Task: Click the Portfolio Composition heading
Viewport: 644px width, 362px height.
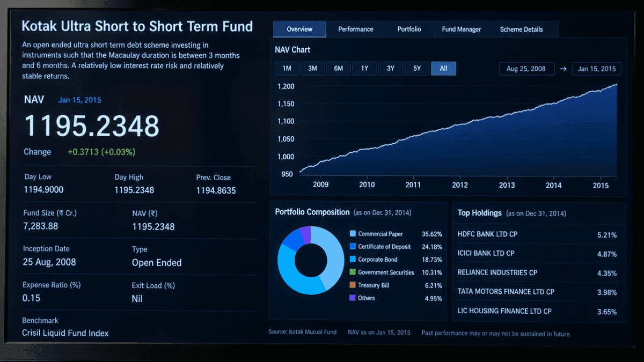Action: click(312, 212)
